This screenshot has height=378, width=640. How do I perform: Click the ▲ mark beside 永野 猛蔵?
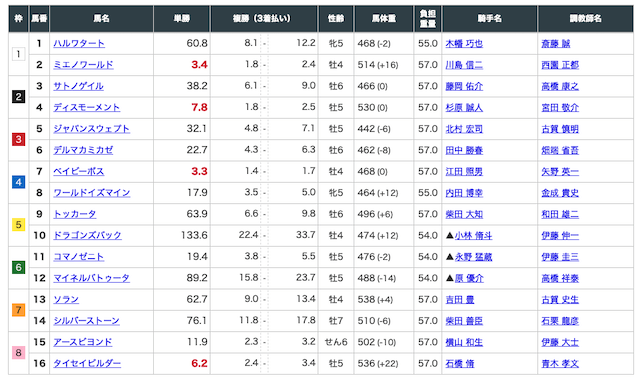tap(449, 257)
